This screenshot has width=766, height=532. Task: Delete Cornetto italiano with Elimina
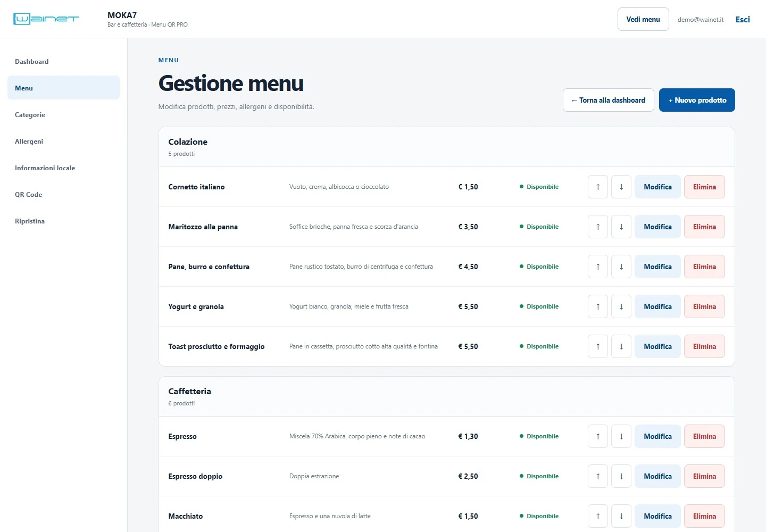click(x=704, y=187)
